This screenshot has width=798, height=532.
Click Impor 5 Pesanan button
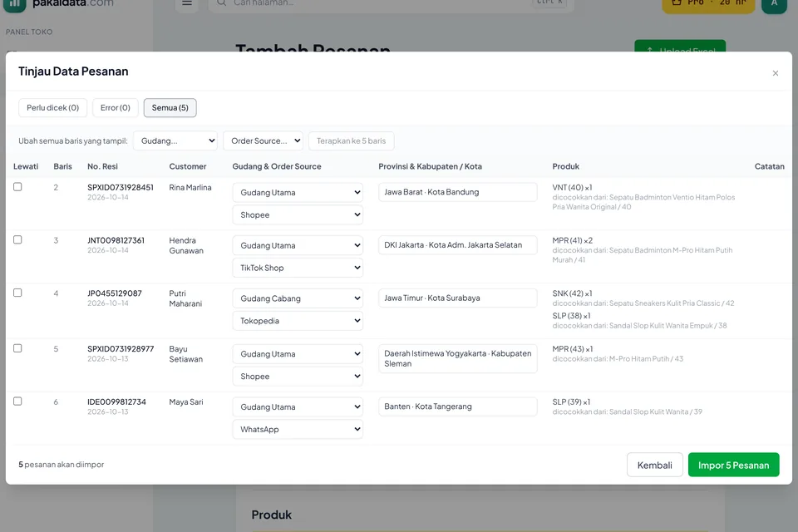(x=733, y=465)
